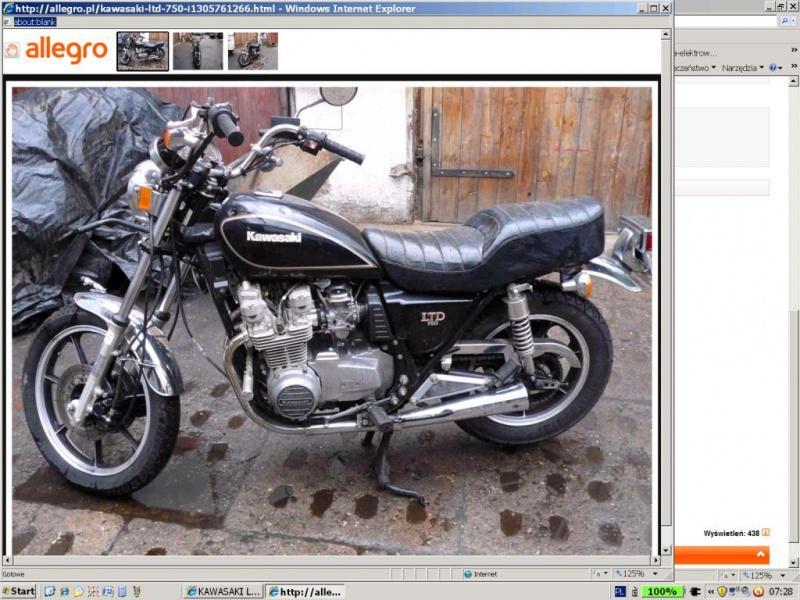Screen dimensions: 800x600
Task: Click the small icon left of the battery indicator
Action: tap(635, 592)
